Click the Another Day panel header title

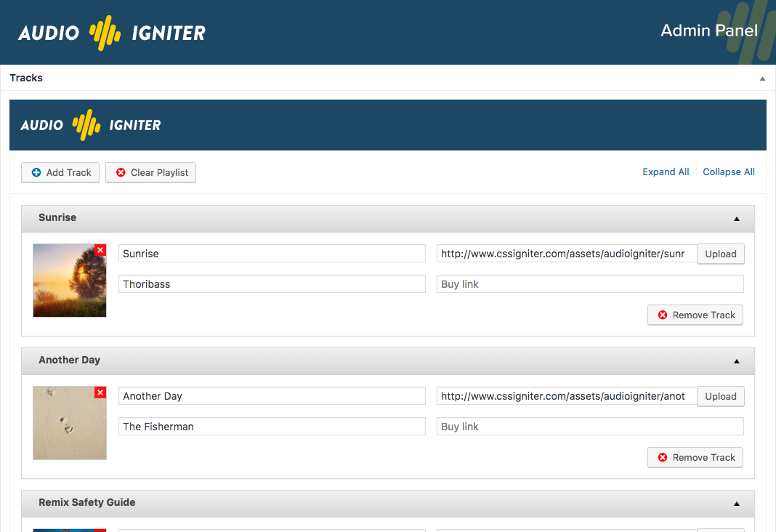[x=69, y=360]
